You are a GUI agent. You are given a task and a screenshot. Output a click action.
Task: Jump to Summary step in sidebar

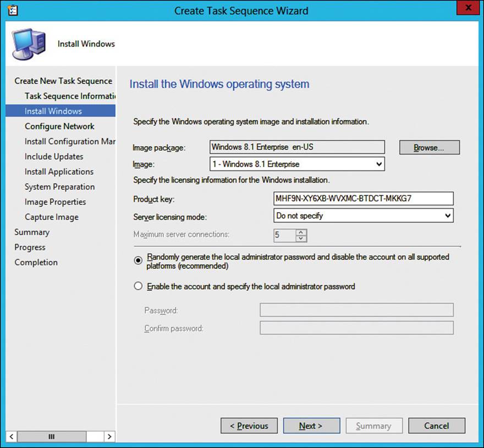point(32,232)
